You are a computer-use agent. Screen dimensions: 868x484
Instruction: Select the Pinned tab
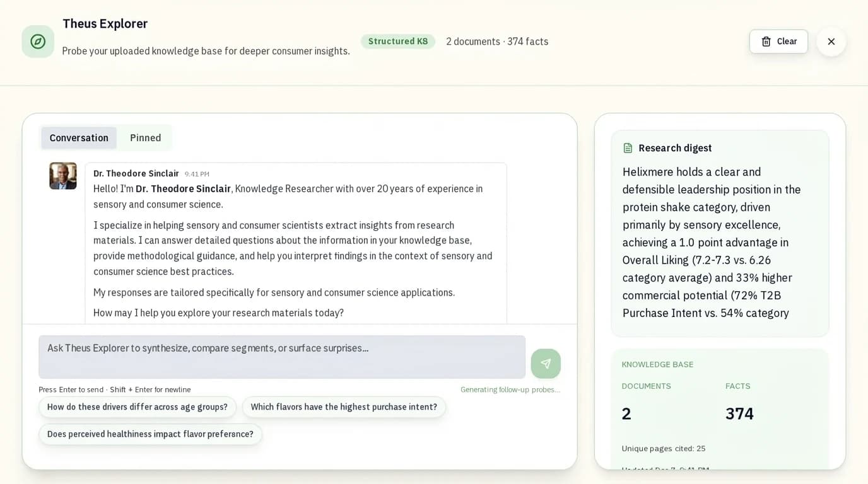coord(145,137)
